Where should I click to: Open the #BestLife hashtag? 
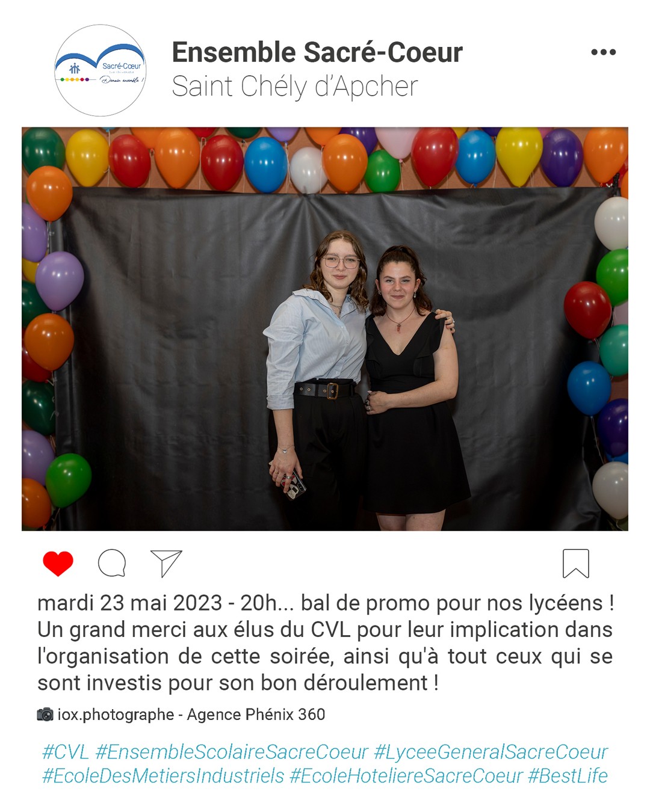[x=568, y=776]
